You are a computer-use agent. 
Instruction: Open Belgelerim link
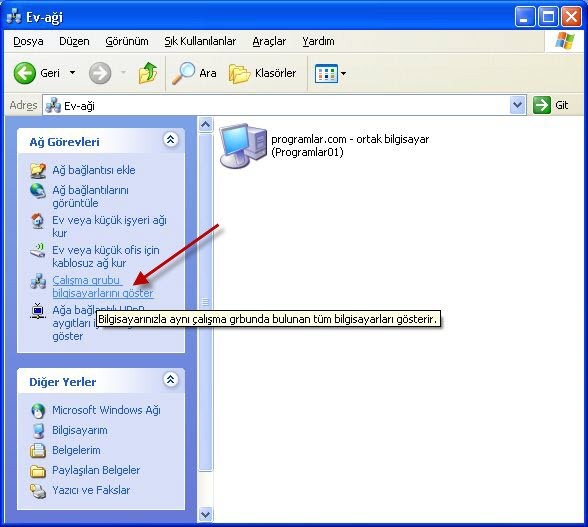76,450
